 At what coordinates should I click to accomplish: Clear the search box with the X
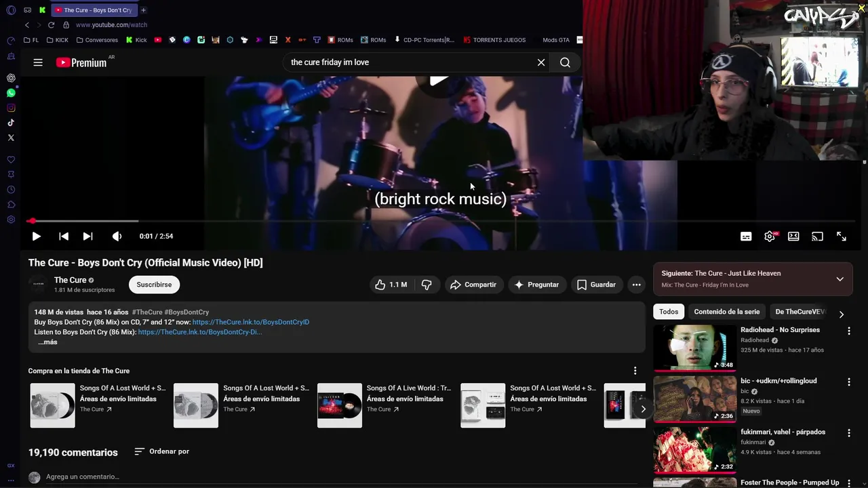click(x=541, y=62)
